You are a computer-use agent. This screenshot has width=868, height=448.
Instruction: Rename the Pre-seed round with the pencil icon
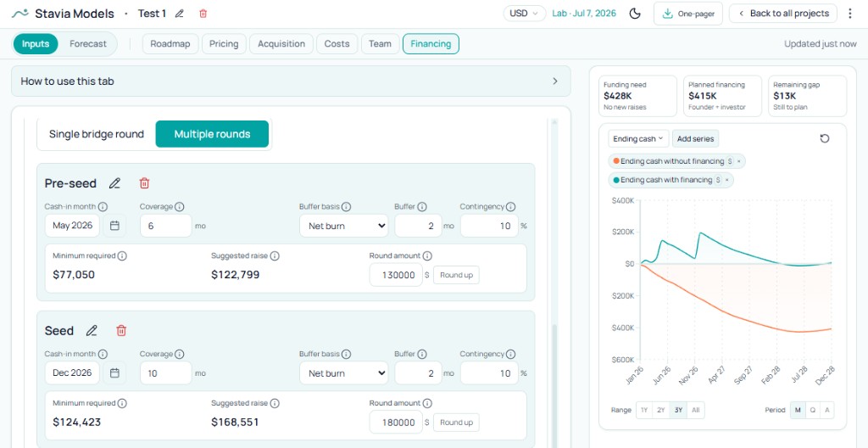[114, 183]
